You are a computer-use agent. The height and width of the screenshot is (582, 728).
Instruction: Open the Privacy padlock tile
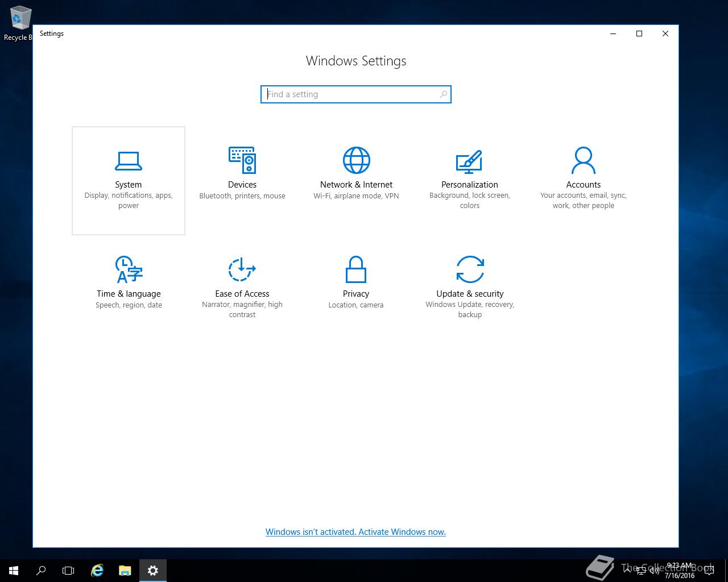[x=356, y=289]
